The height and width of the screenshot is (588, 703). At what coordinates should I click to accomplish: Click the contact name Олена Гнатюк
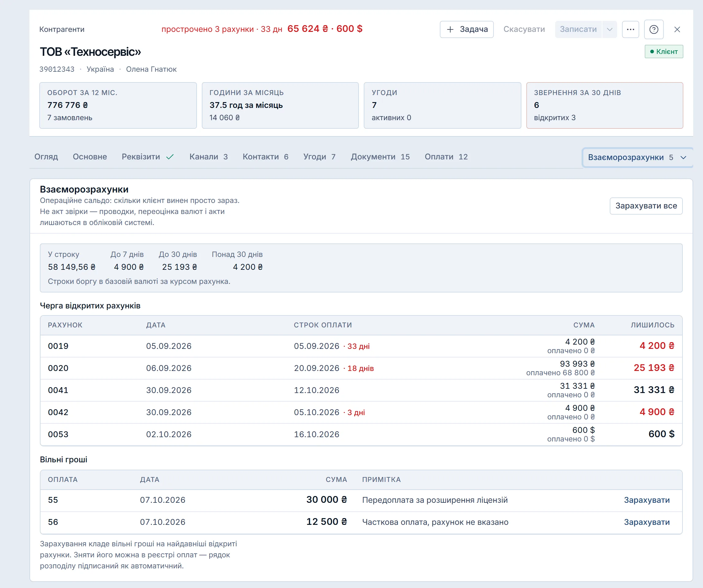(151, 69)
